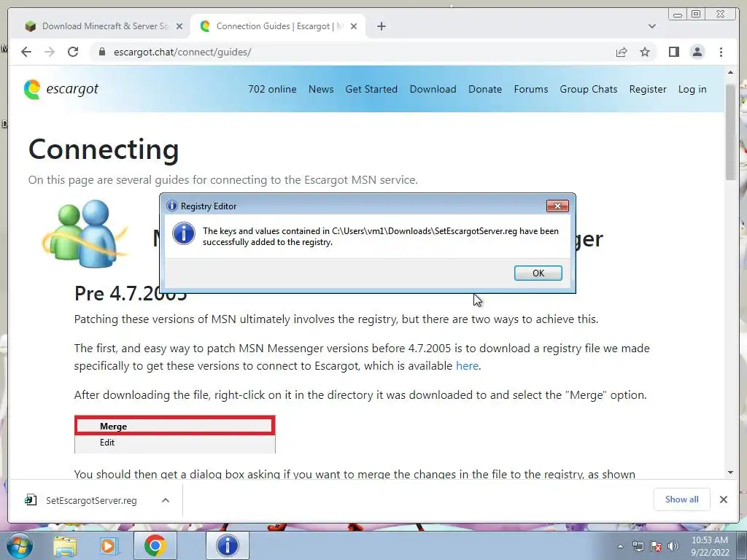
Task: Click Show all downloads button
Action: click(x=682, y=499)
